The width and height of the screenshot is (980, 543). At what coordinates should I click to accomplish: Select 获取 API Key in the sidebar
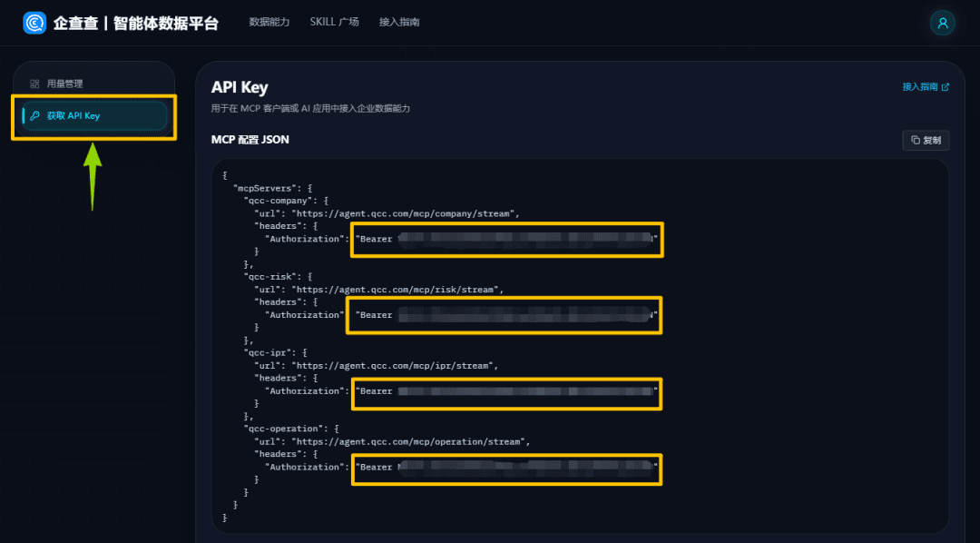click(x=93, y=115)
